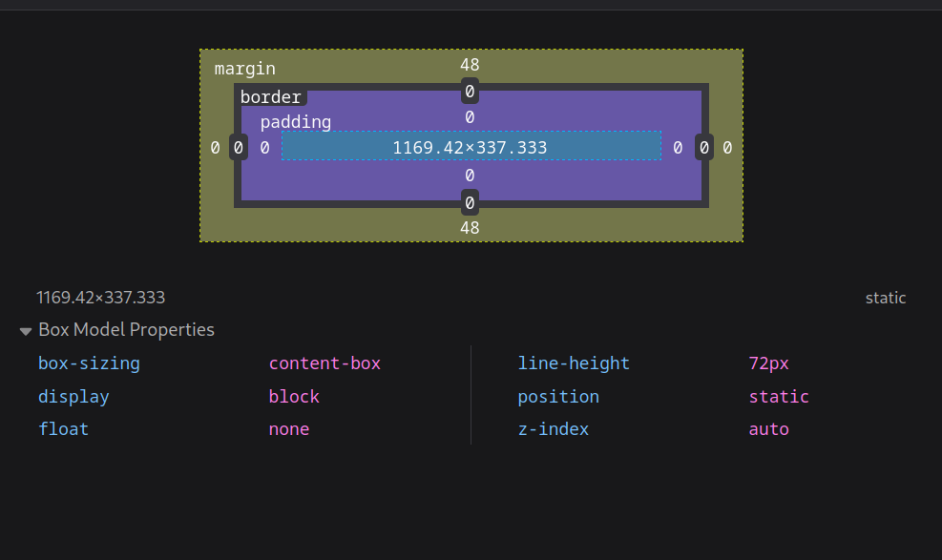Select the content area showing 1169.42×337.333
The image size is (942, 560).
(471, 146)
